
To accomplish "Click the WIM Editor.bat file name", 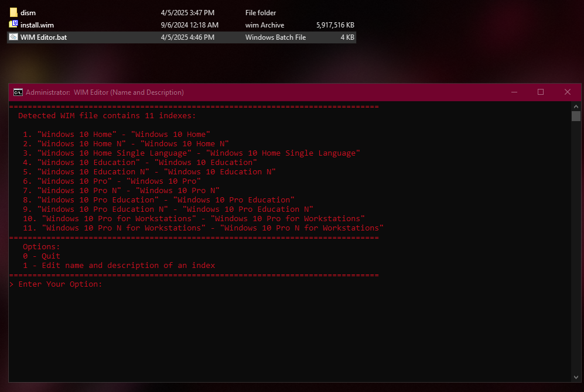I will pyautogui.click(x=43, y=37).
